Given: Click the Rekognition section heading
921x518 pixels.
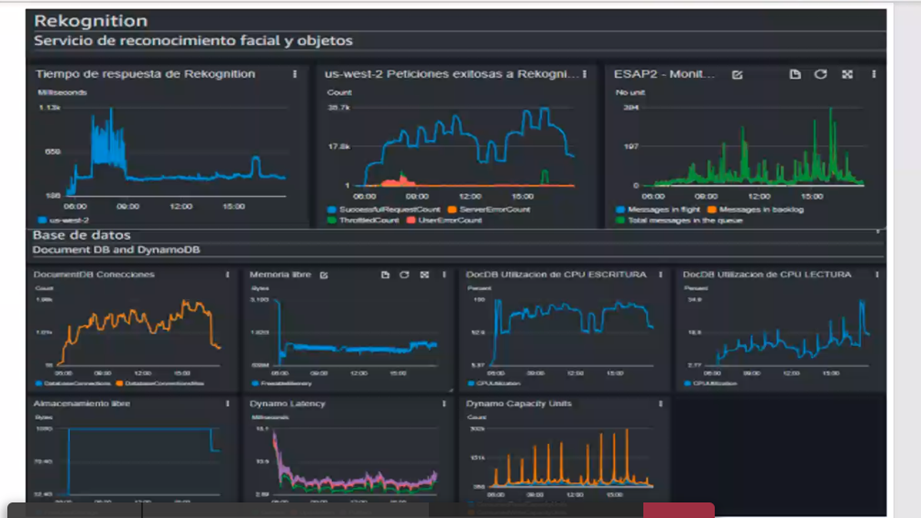Looking at the screenshot, I should pyautogui.click(x=90, y=21).
